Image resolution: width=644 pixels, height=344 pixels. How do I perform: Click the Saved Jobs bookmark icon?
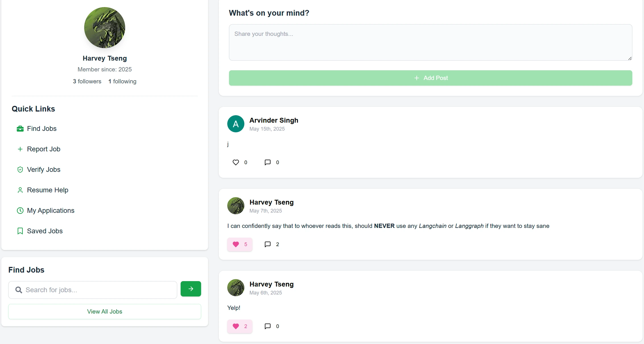20,231
